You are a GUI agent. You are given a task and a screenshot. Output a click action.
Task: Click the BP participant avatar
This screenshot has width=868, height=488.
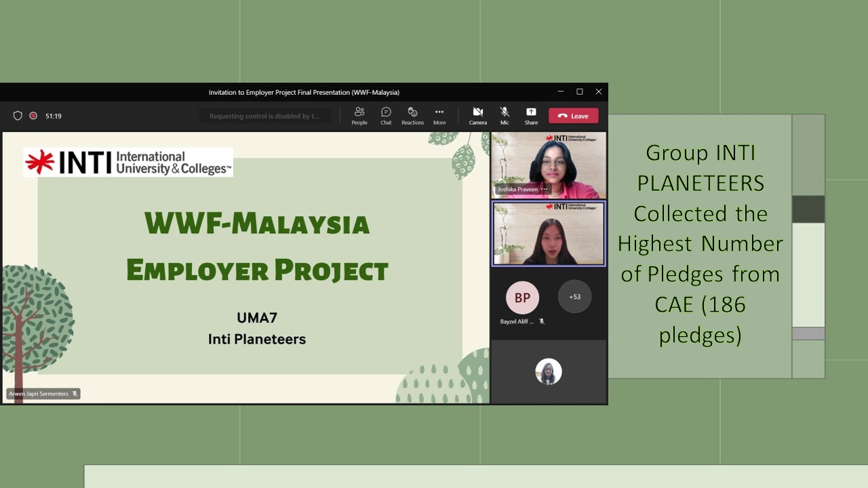[522, 298]
